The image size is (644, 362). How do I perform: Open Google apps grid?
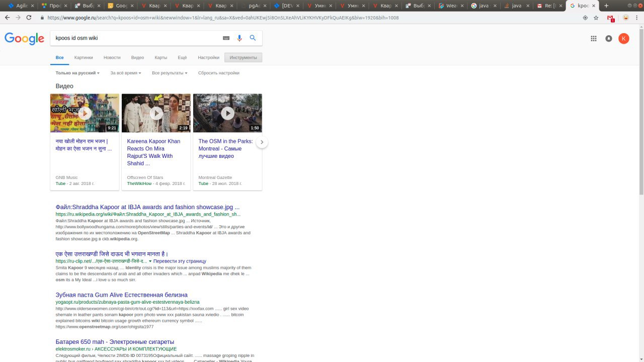click(594, 38)
